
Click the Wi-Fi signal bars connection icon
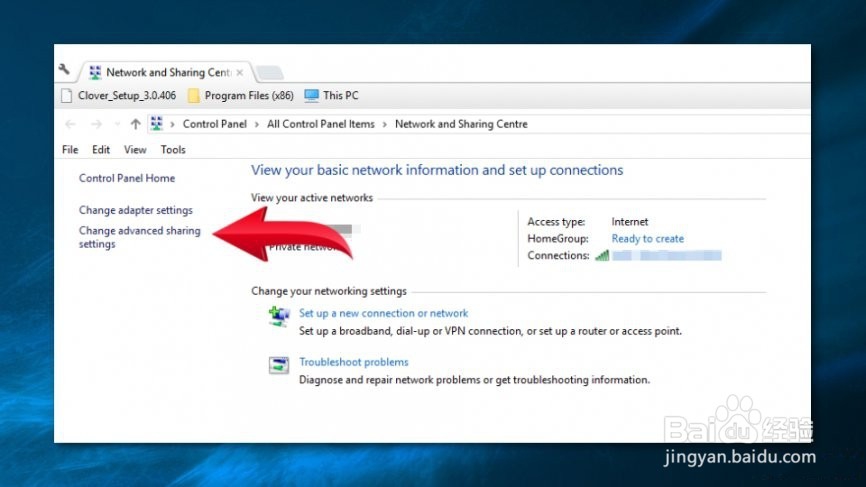(x=602, y=255)
